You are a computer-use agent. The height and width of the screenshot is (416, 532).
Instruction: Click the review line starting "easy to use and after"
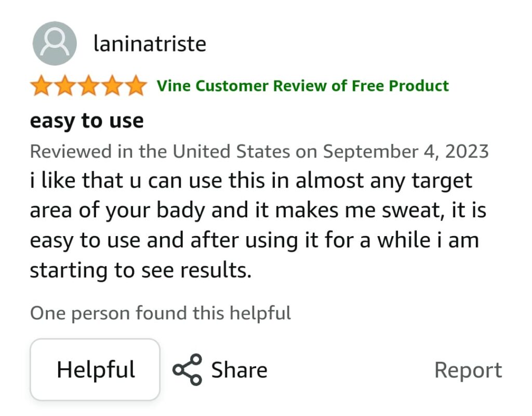[254, 241]
